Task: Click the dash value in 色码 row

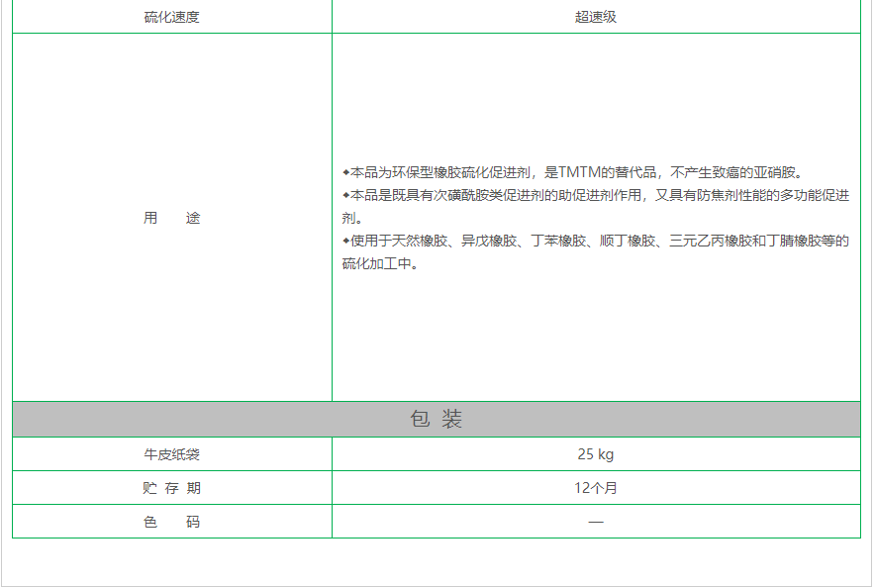Action: tap(596, 522)
